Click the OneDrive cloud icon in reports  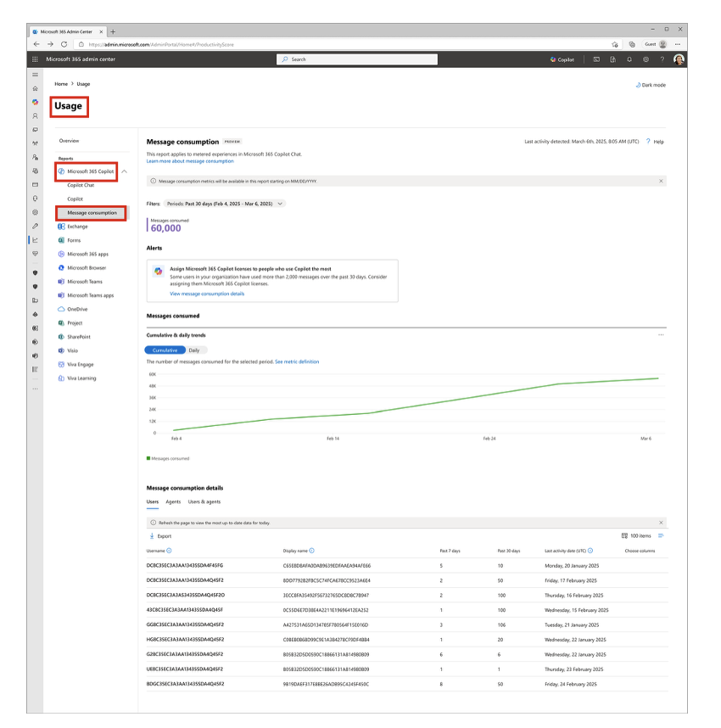click(x=61, y=309)
